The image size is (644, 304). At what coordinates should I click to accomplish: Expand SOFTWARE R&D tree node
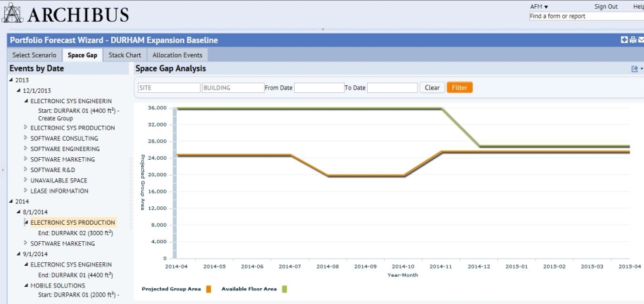(x=26, y=169)
